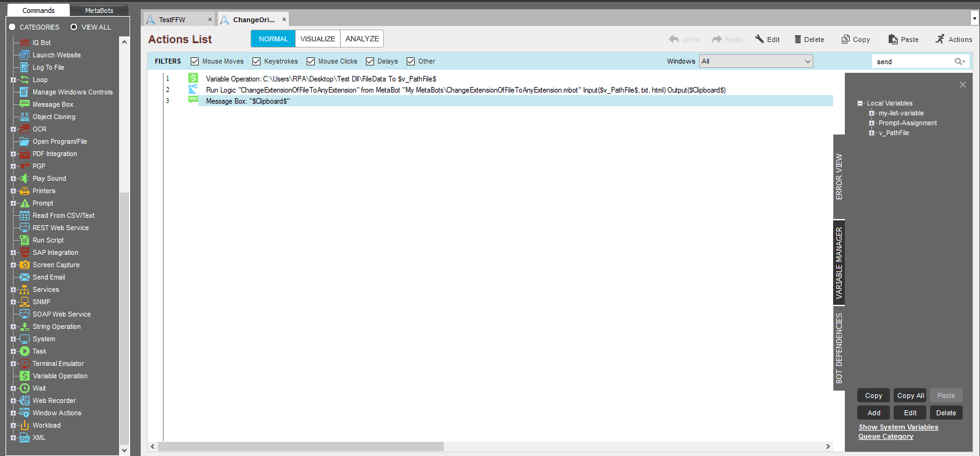Disable the Delays filter checkbox
Screen dimensions: 980x456
tap(370, 61)
